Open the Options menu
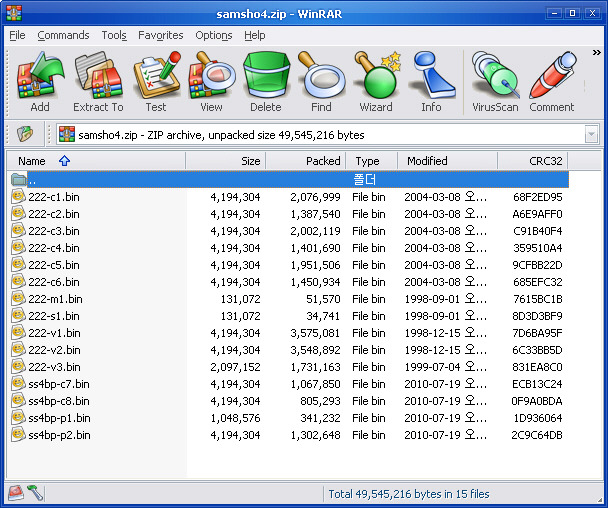608x508 pixels. (214, 35)
